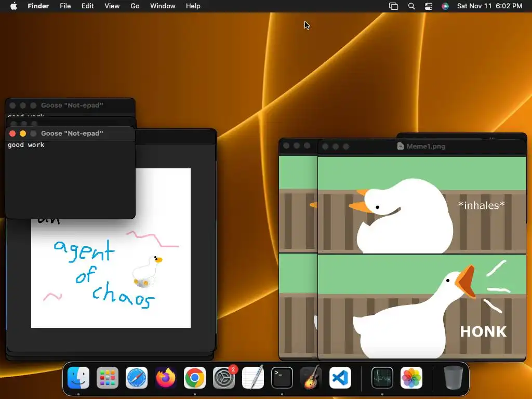Open the Help menu

coord(193,6)
